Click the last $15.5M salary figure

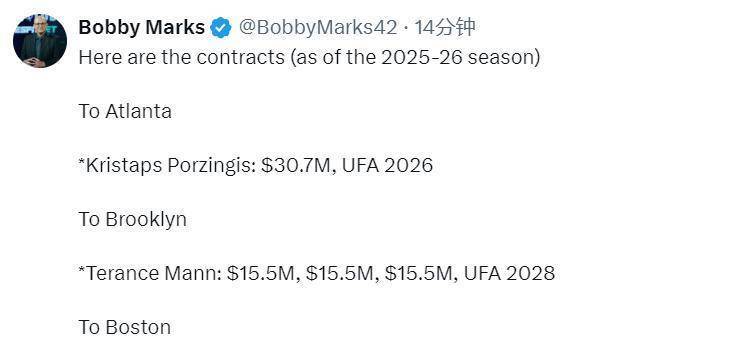[422, 273]
